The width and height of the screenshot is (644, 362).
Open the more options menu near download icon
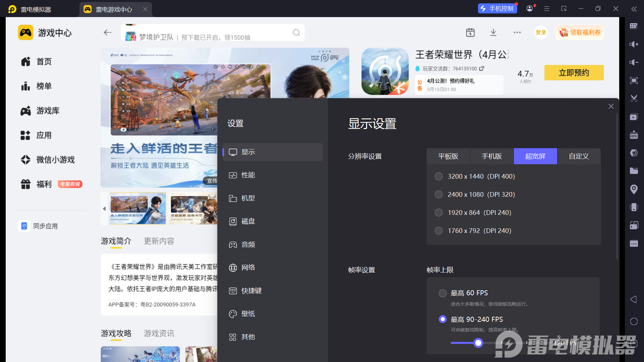(x=517, y=32)
